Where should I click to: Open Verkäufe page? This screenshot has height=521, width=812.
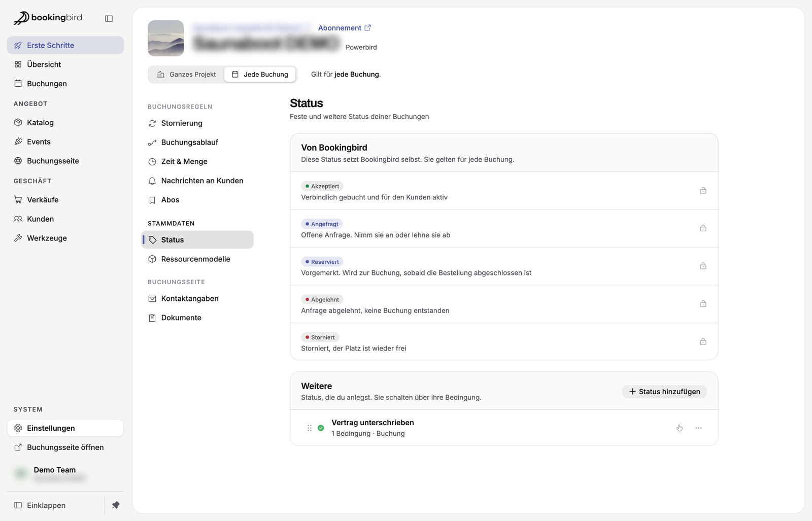point(65,200)
